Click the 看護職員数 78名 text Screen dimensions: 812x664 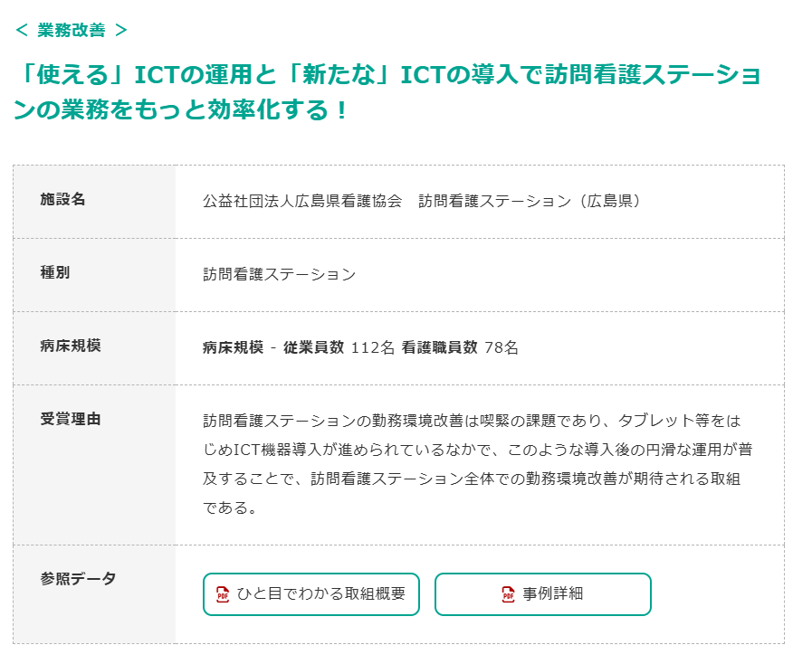(460, 347)
